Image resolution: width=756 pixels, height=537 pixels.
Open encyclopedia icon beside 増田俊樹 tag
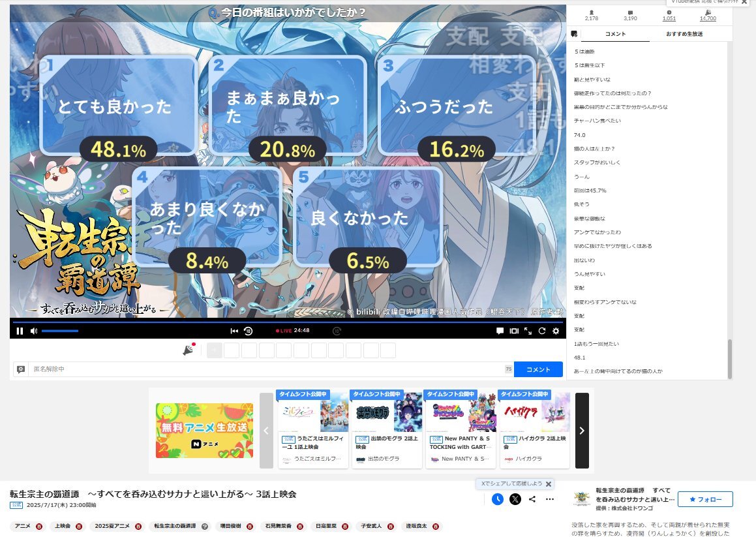250,527
